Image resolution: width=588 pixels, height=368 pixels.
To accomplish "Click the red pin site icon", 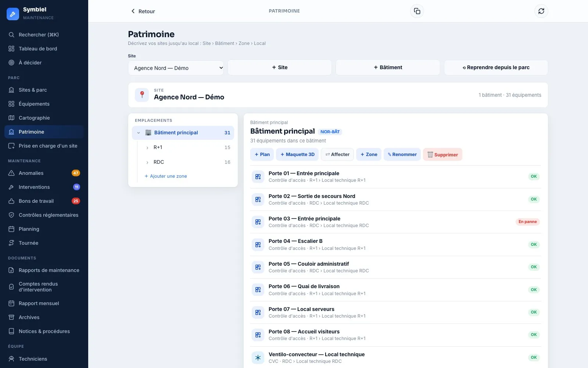I will pyautogui.click(x=142, y=95).
